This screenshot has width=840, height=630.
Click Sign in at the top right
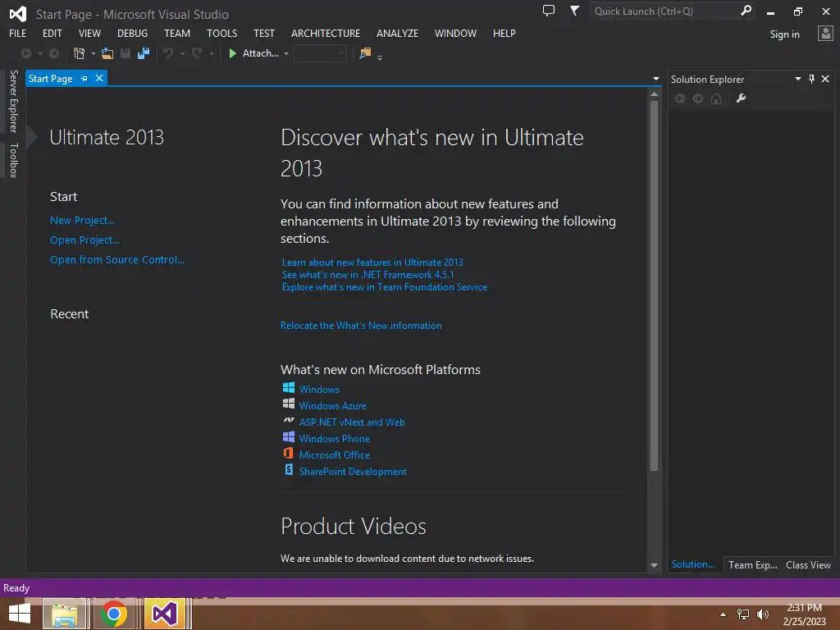point(784,34)
